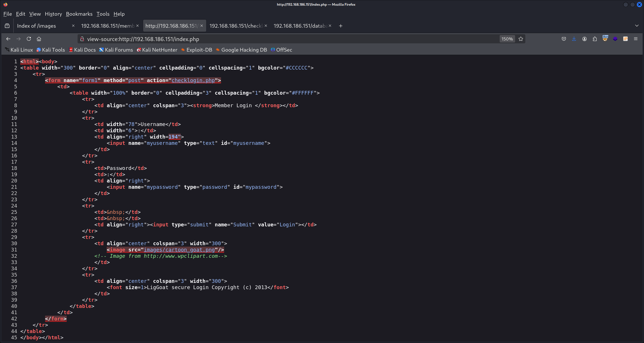The image size is (644, 343).
Task: Open the Downloads panel
Action: coord(574,39)
